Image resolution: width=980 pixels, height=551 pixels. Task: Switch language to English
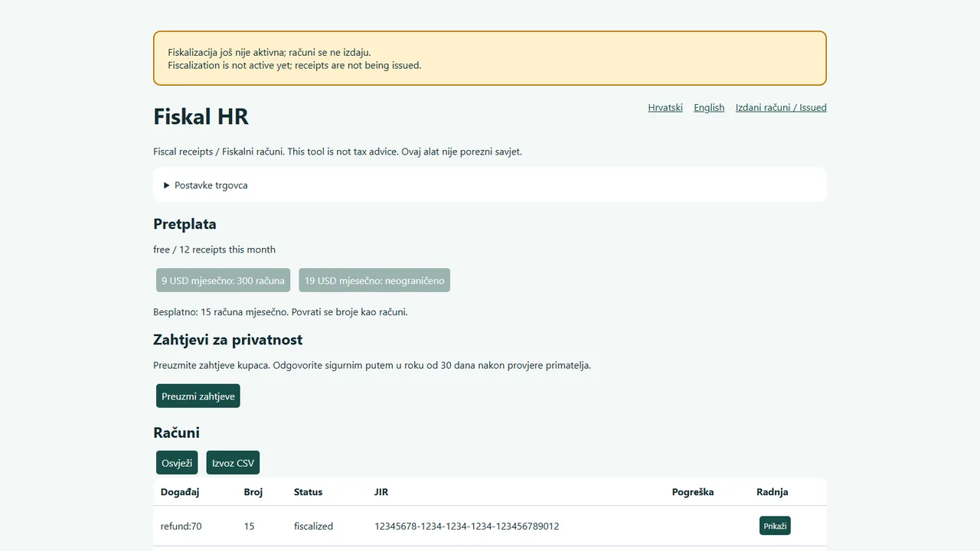[x=709, y=107]
